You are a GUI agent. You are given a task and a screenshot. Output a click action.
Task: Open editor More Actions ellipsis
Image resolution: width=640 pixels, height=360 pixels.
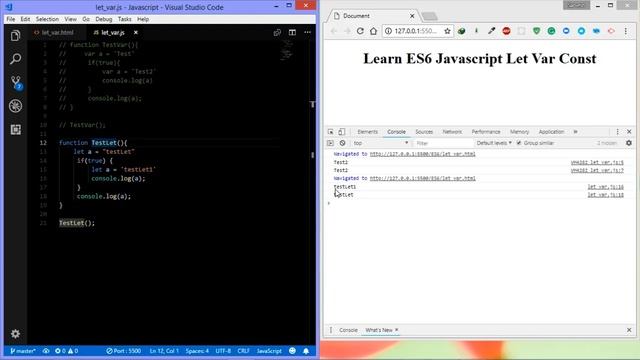(x=307, y=32)
